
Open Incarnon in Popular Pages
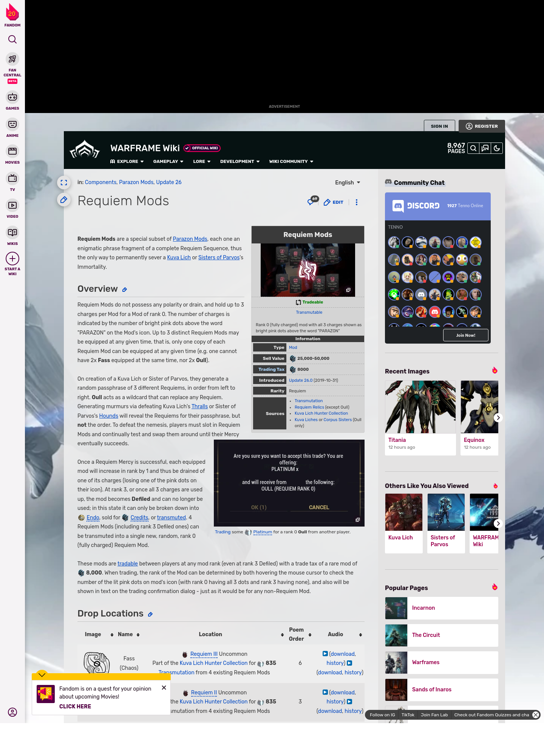tap(442, 608)
